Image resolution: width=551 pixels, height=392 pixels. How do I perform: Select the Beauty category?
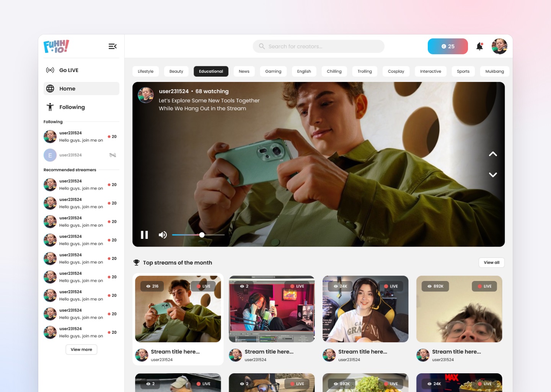[176, 71]
